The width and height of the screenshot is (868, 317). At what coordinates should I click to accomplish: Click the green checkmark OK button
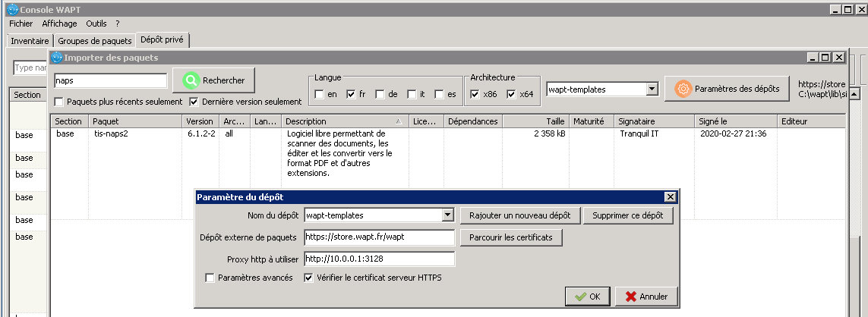point(588,297)
